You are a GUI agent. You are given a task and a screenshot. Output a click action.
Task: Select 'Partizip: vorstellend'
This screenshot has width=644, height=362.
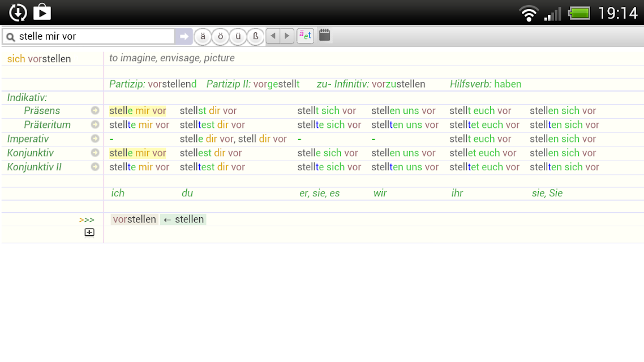point(153,84)
